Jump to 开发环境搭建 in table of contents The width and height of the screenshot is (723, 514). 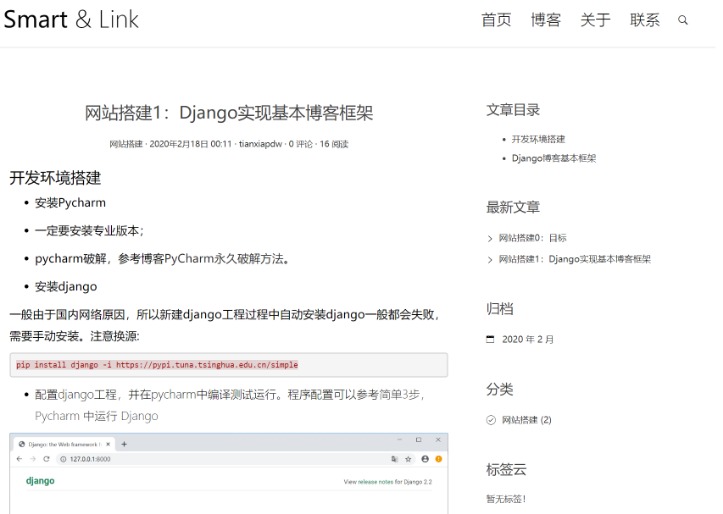[x=538, y=139]
